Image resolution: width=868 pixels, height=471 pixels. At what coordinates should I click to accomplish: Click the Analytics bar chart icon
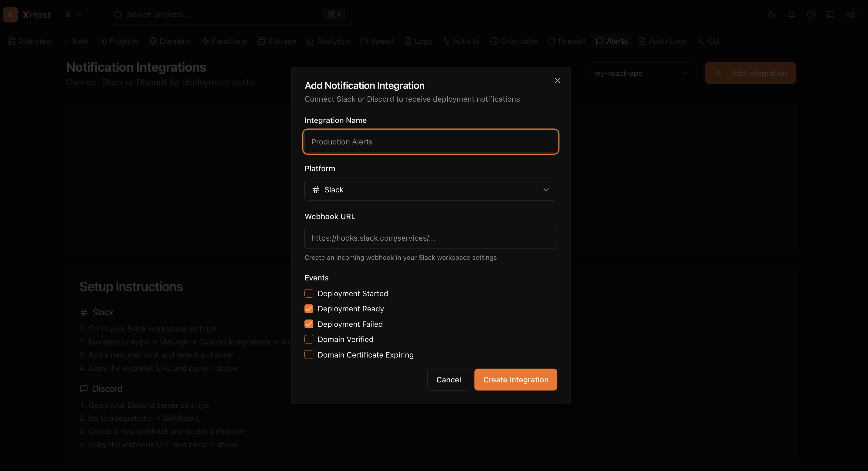pos(310,41)
